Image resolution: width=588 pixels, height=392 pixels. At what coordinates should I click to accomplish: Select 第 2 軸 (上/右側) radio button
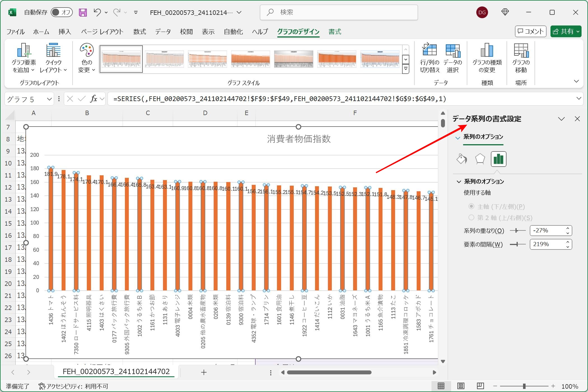(x=471, y=217)
